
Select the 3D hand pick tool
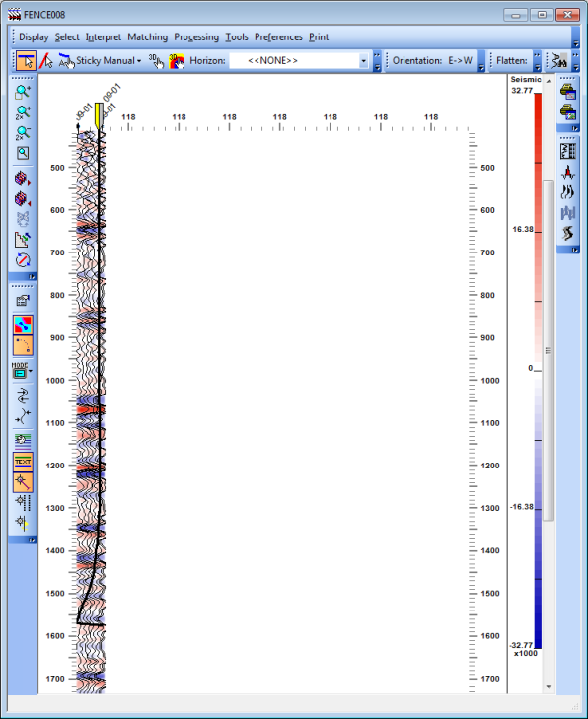click(x=157, y=60)
